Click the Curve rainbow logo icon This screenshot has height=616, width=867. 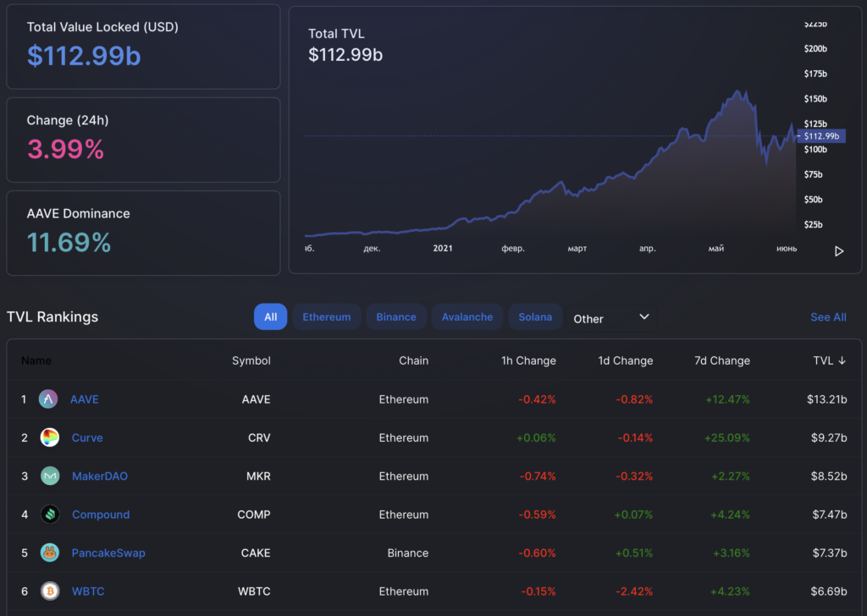click(50, 437)
